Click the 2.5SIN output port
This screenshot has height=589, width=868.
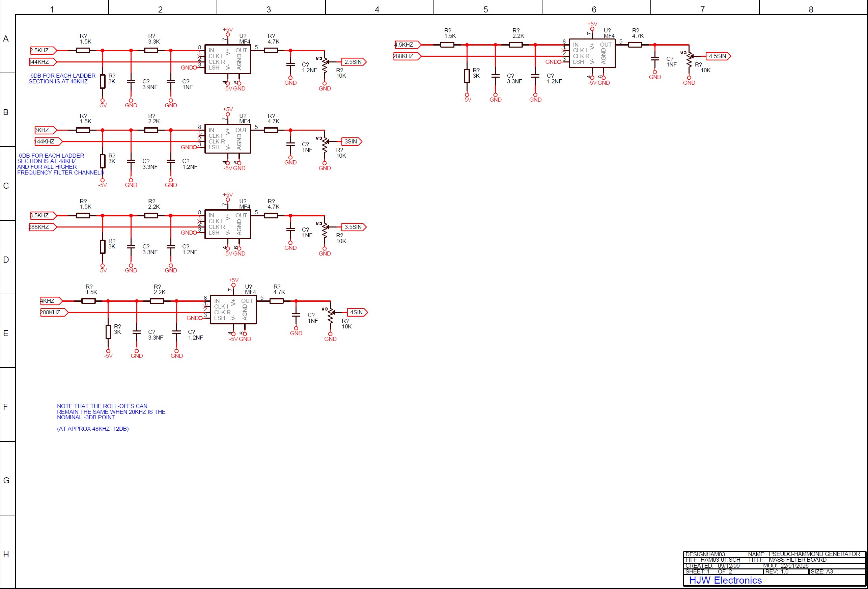pos(353,62)
